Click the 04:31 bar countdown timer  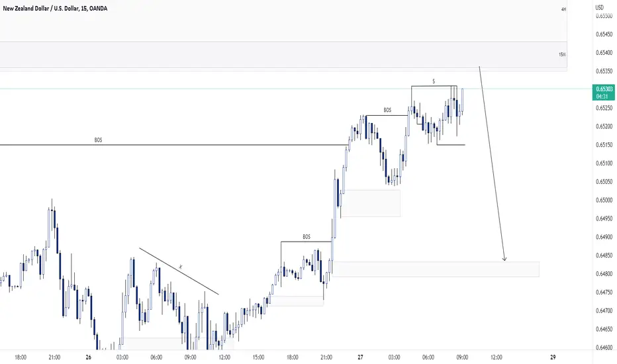tap(602, 97)
